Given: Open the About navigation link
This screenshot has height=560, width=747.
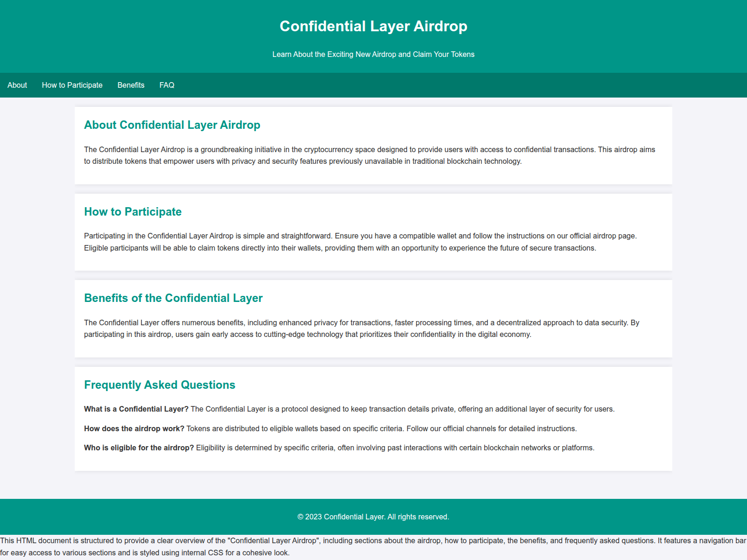Looking at the screenshot, I should [17, 85].
